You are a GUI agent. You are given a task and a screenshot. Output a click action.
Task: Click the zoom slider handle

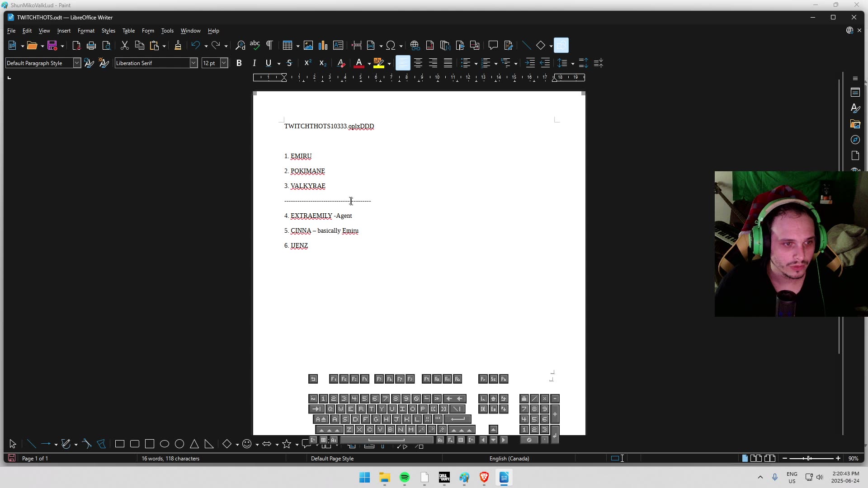click(x=809, y=458)
